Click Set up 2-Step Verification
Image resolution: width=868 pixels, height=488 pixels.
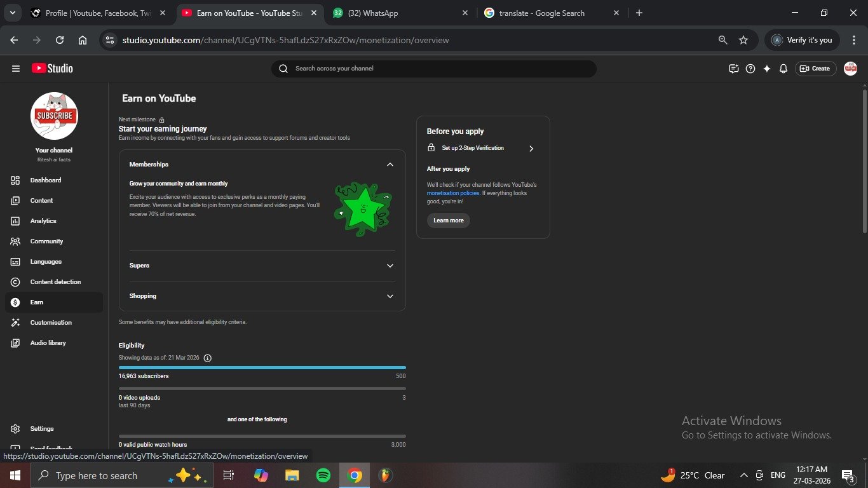(480, 148)
